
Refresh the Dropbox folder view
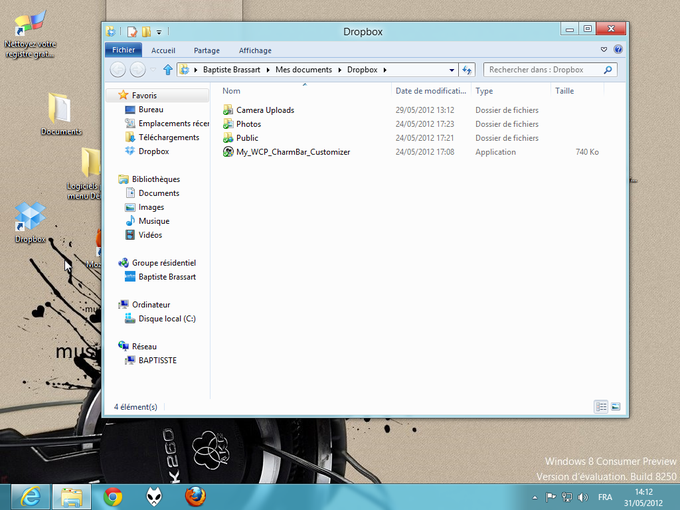pos(467,70)
